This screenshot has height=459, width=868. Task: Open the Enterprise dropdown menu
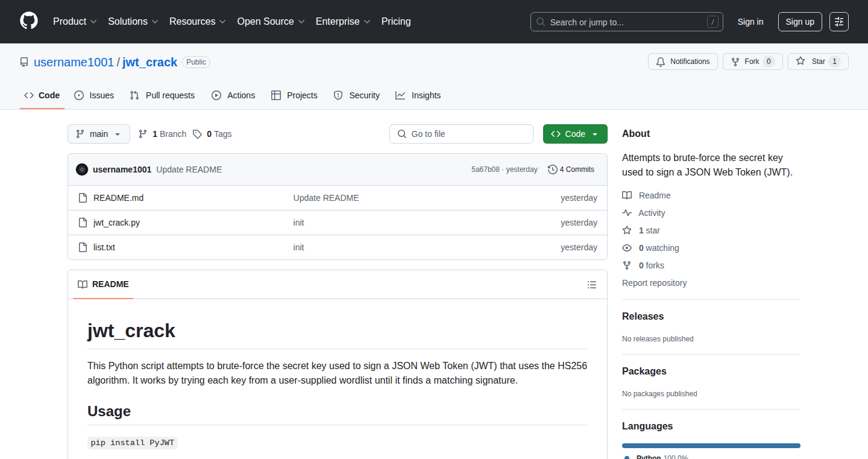[x=343, y=22]
